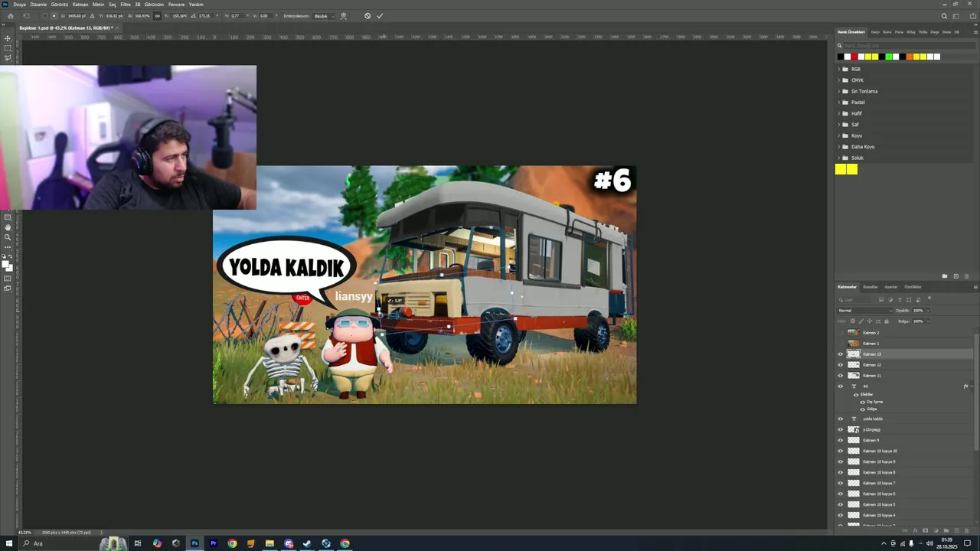Click the delete layer trash icon
Viewport: 980px width, 551px height.
[x=966, y=530]
